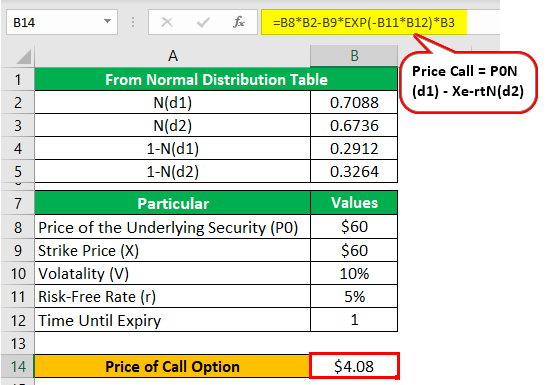549x385 pixels.
Task: Click the value 0.6736 cell
Action: pyautogui.click(x=354, y=126)
